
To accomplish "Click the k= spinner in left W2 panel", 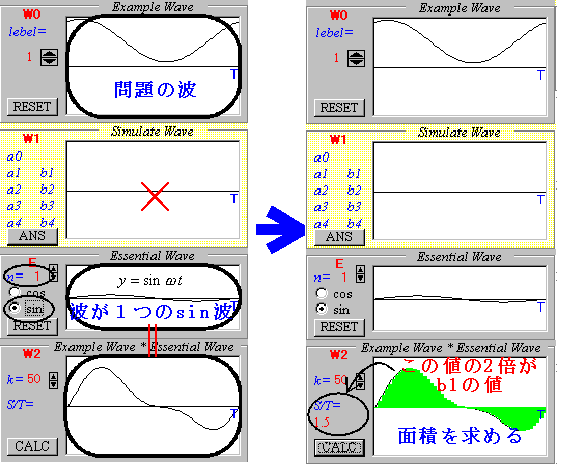I will point(53,381).
